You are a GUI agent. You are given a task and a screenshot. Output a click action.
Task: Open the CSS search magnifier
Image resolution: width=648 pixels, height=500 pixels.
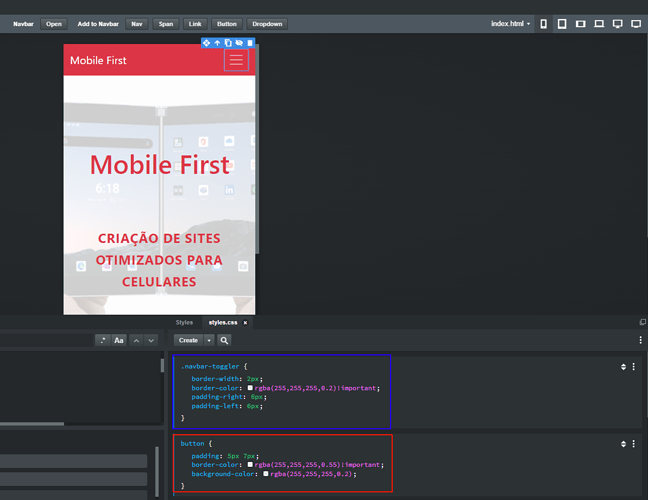224,340
